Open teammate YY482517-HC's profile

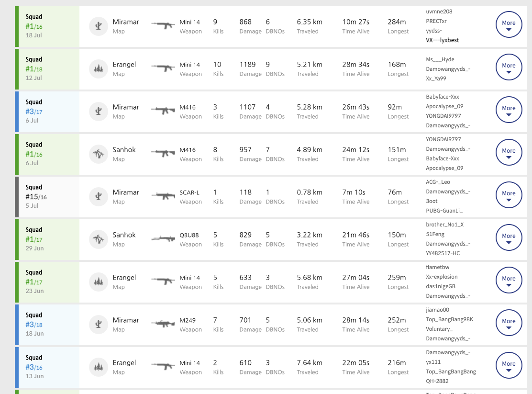(443, 253)
